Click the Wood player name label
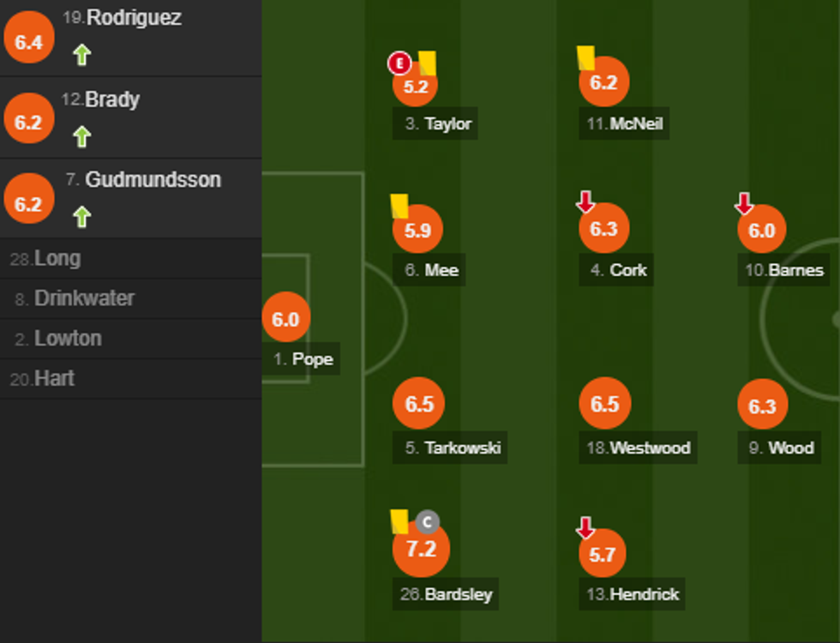 point(790,448)
